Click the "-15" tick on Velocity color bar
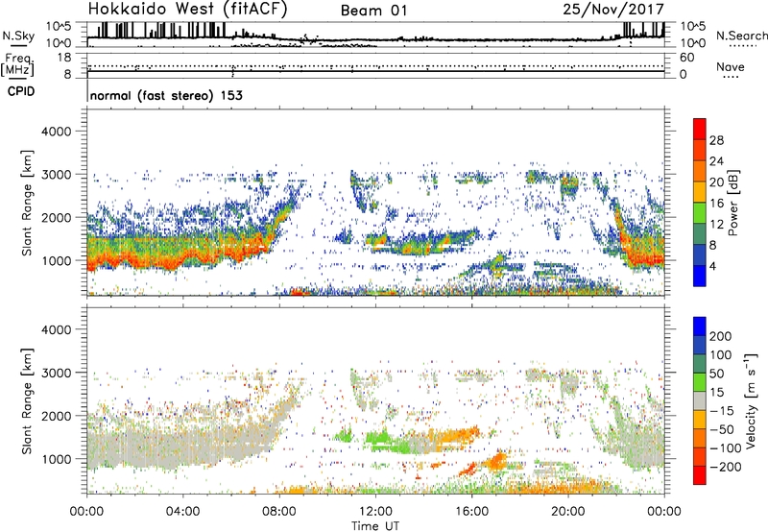 coord(722,410)
